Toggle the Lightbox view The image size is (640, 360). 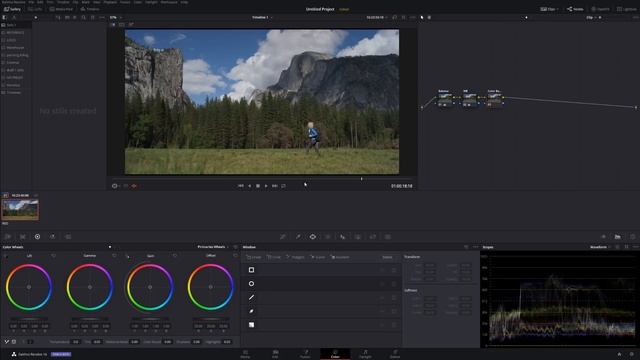[x=626, y=9]
